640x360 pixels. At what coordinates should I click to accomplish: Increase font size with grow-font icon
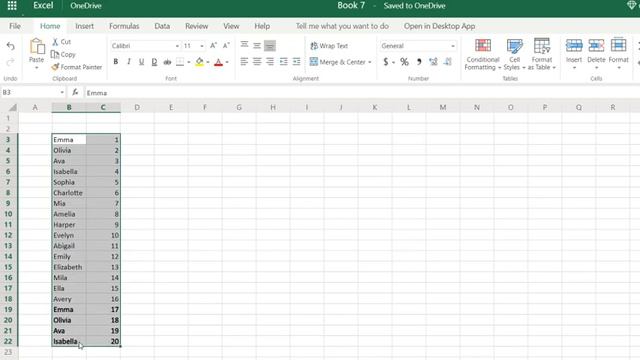pyautogui.click(x=213, y=46)
